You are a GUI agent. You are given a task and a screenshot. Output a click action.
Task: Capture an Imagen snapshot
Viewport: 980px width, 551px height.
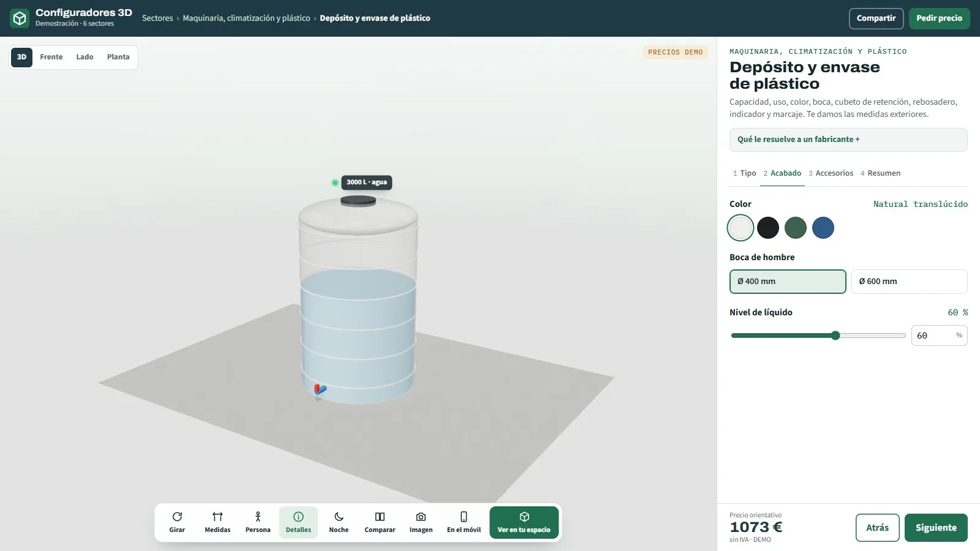421,522
